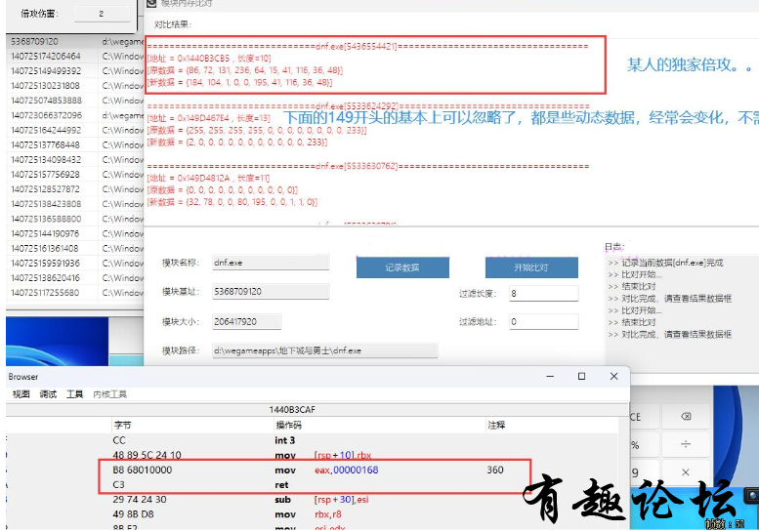Viewport: 759px width, 532px height.
Task: Select module row 140725138620416
Action: tap(75, 277)
